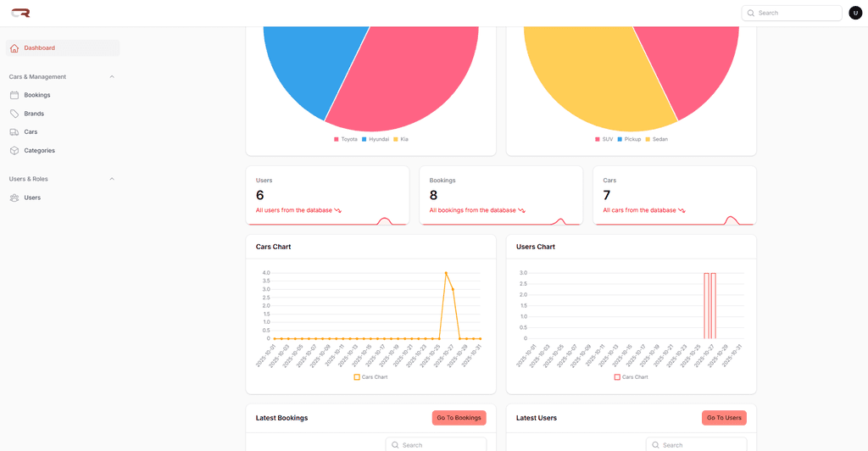
Task: Open Users via its people icon
Action: point(14,198)
